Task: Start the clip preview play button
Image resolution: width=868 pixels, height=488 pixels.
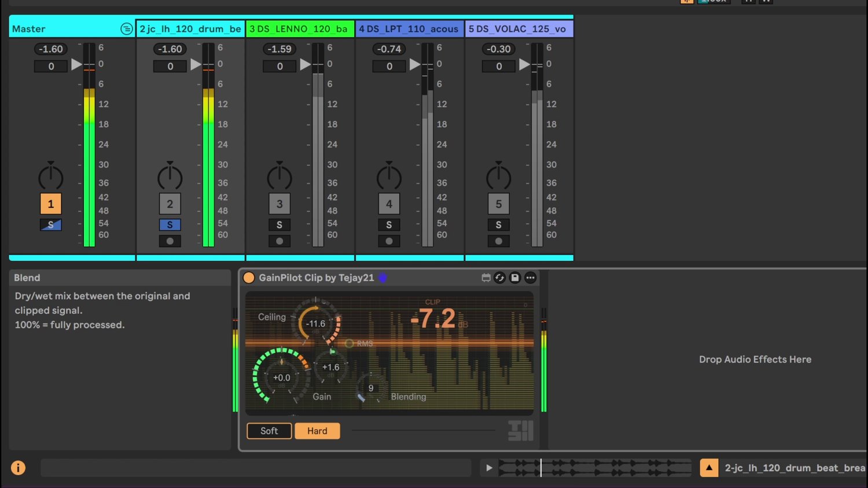Action: 489,468
